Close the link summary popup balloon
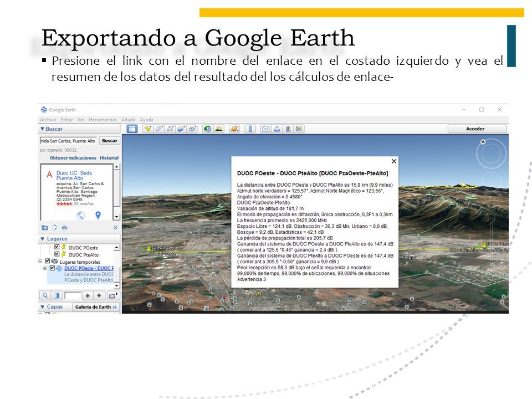Screen dimensions: 532x399 coord(394,161)
